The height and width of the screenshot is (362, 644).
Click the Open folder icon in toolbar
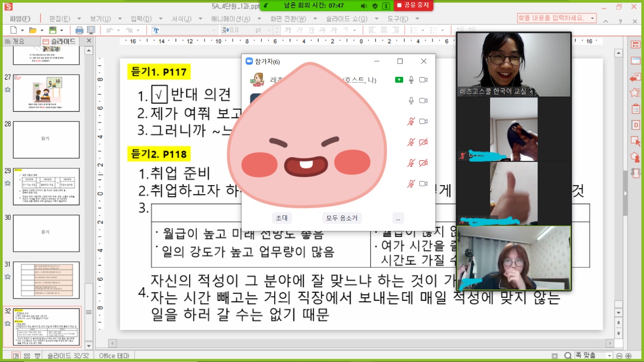click(33, 30)
